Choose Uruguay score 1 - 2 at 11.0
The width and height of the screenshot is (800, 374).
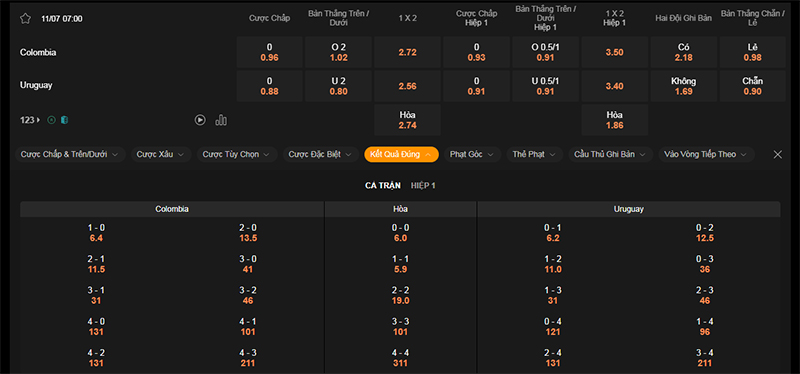tap(553, 264)
